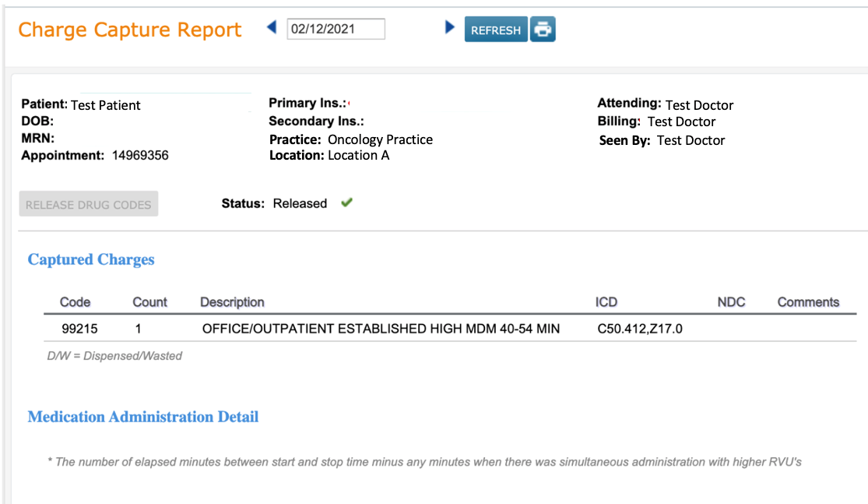Click the Charge Capture Report title

130,30
